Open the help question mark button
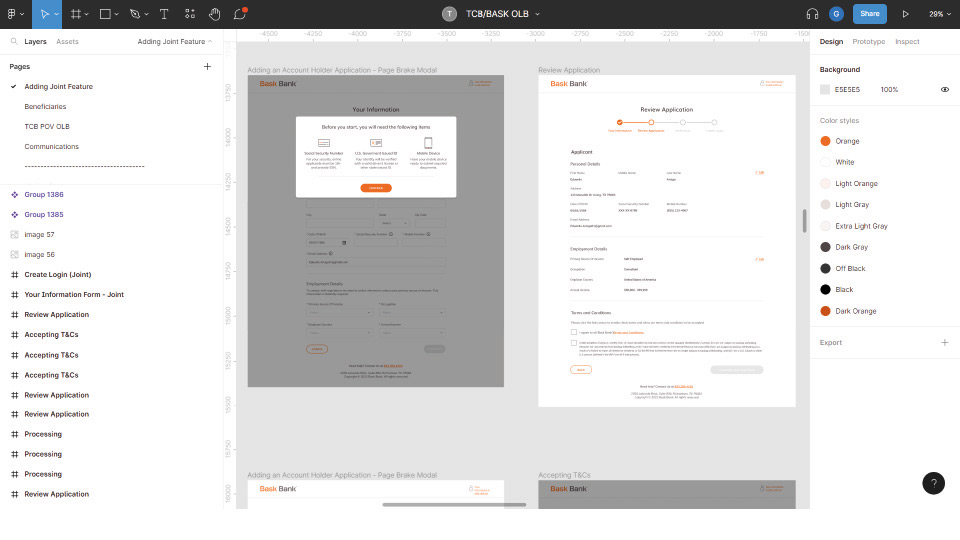The height and width of the screenshot is (540, 960). click(934, 483)
